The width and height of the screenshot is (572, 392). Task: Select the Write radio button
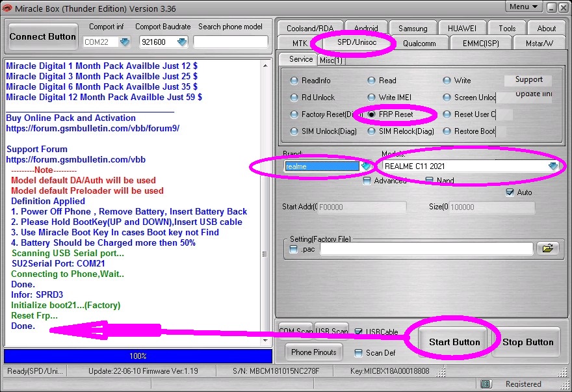point(447,81)
